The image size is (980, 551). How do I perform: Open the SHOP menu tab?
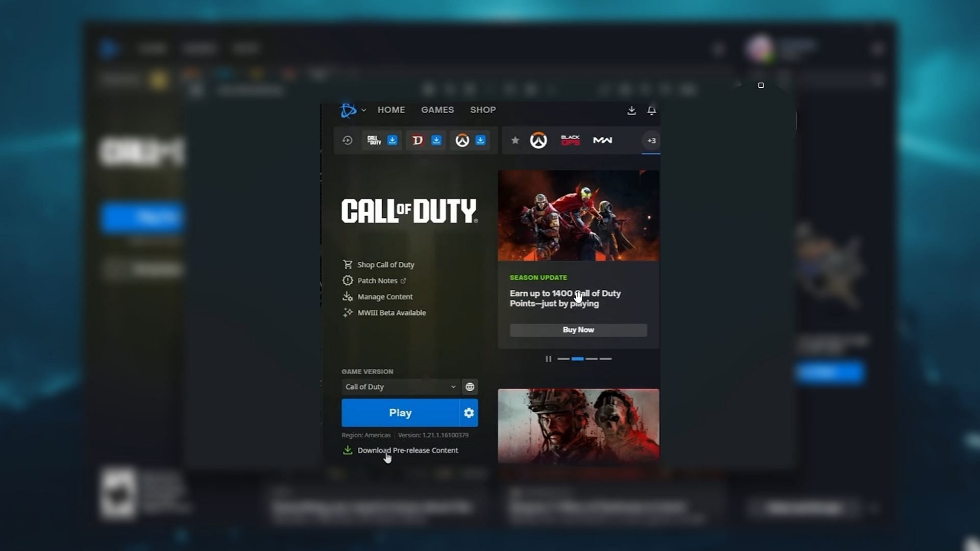482,110
